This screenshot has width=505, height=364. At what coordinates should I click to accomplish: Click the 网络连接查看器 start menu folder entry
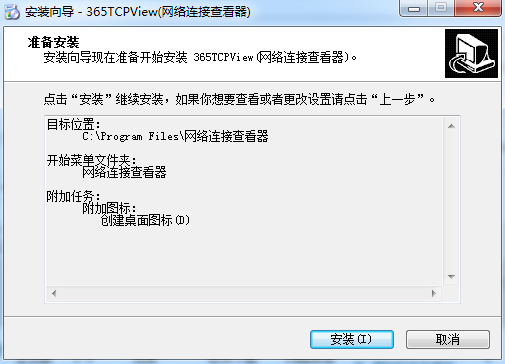click(x=124, y=172)
